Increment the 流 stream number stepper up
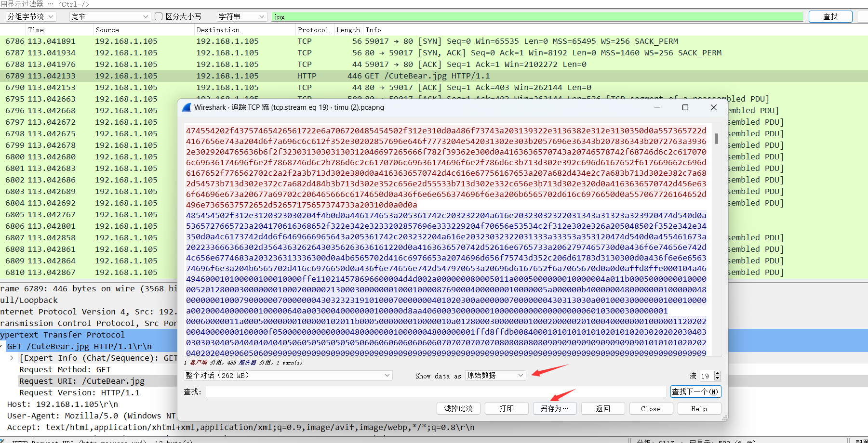This screenshot has width=868, height=443. pyautogui.click(x=718, y=373)
